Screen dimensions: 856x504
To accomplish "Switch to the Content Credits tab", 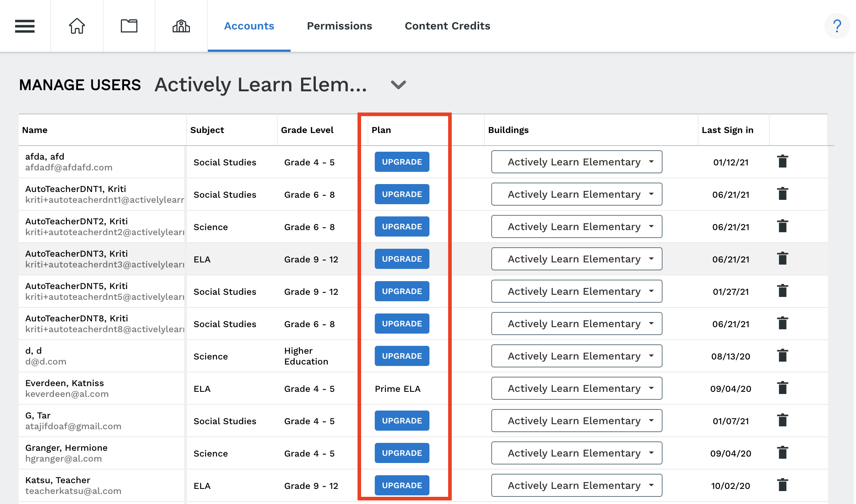I will pyautogui.click(x=447, y=26).
